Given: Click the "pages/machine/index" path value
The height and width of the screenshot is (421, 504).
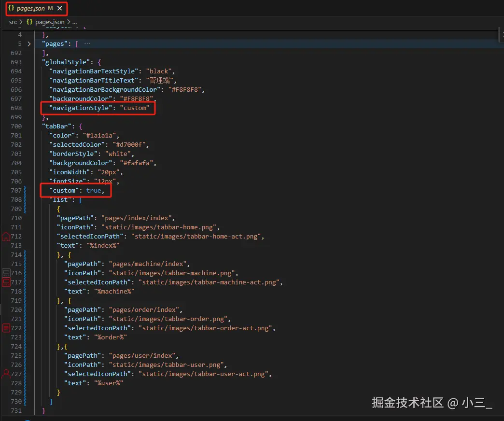Looking at the screenshot, I should click(x=148, y=264).
